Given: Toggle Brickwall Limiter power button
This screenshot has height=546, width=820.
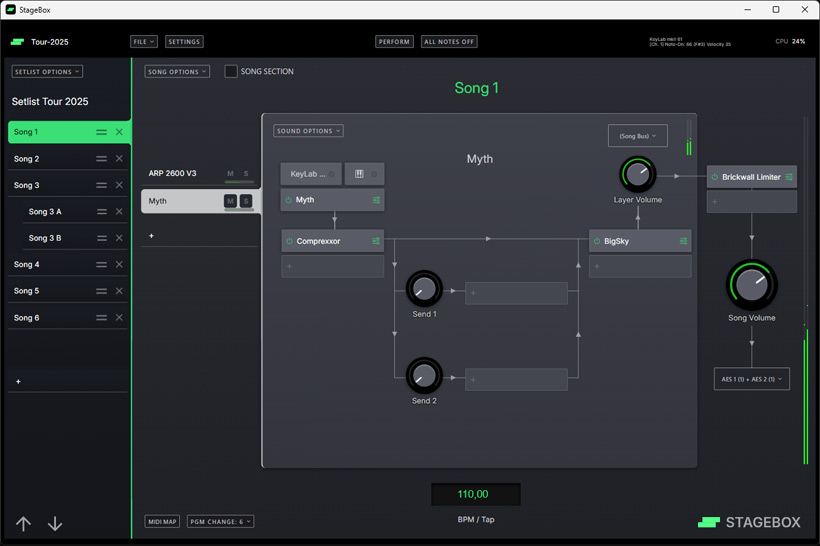Looking at the screenshot, I should (x=715, y=177).
